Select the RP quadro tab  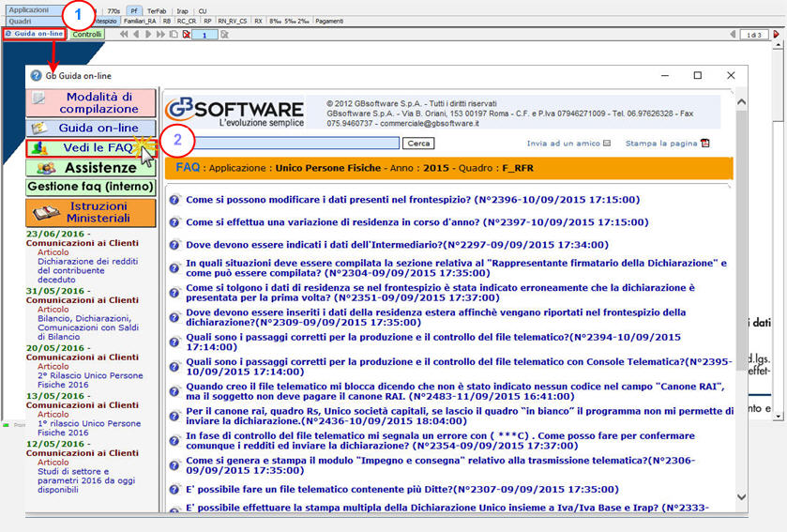pyautogui.click(x=208, y=21)
